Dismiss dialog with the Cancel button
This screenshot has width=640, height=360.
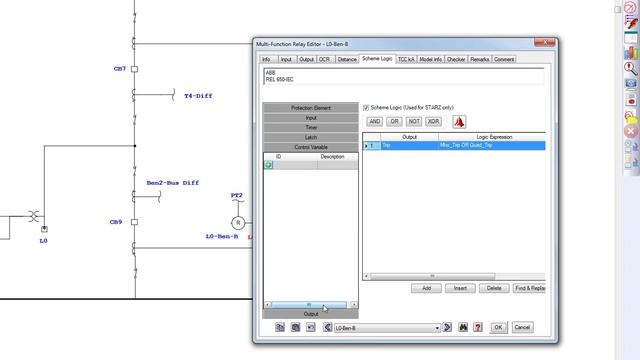[x=522, y=327]
